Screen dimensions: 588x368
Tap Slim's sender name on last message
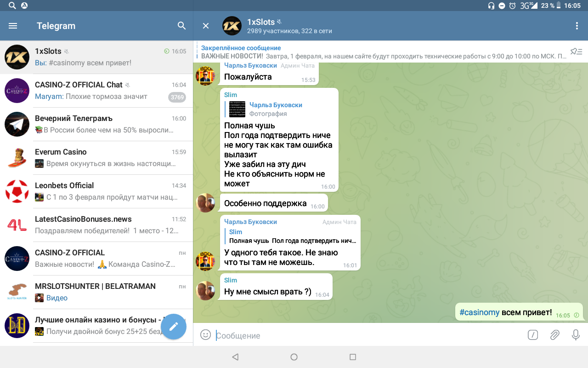point(231,280)
